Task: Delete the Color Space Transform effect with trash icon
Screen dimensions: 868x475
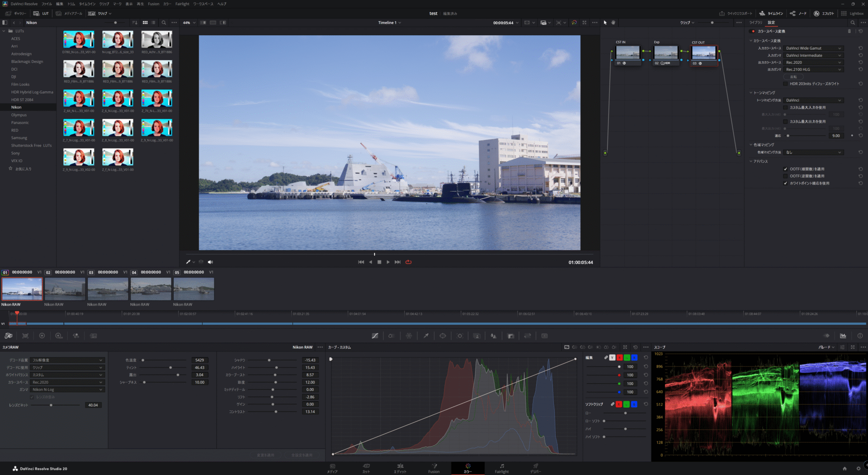Action: 849,31
